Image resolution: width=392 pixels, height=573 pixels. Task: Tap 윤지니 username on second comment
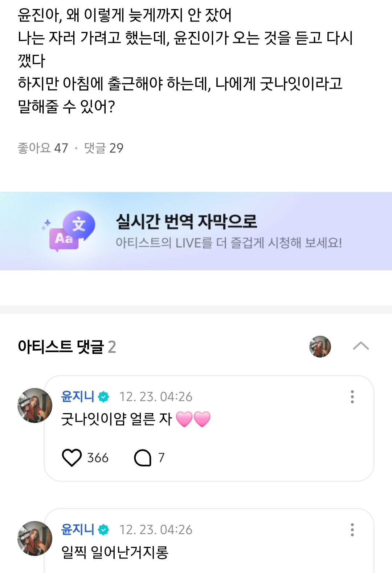click(x=78, y=529)
